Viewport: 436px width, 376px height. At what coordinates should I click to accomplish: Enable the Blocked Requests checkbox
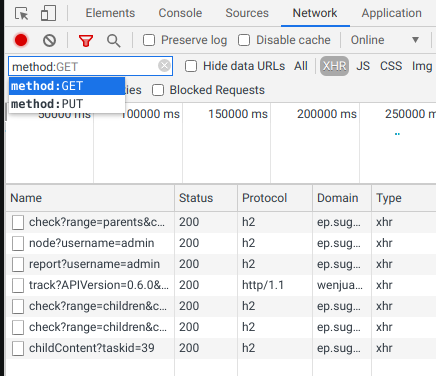[158, 90]
